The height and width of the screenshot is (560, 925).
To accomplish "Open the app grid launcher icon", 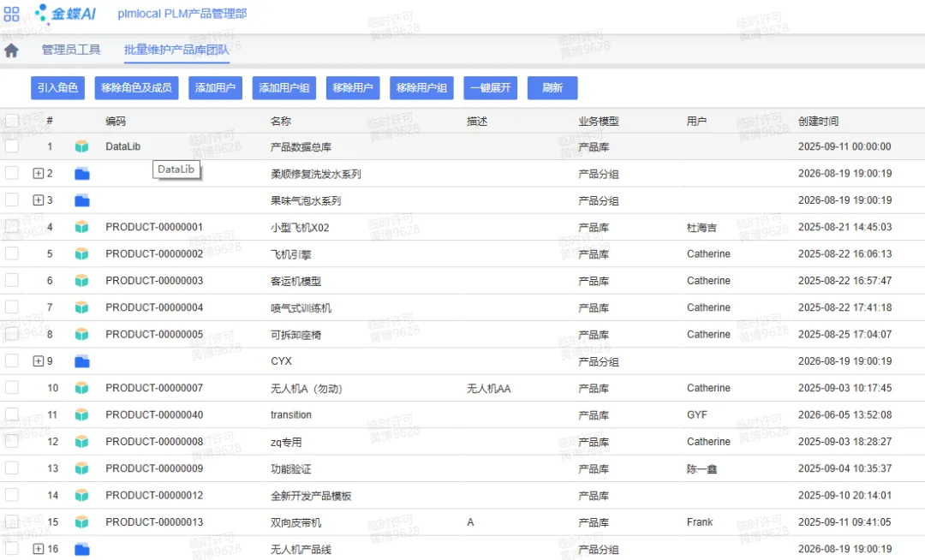I will 11,15.
